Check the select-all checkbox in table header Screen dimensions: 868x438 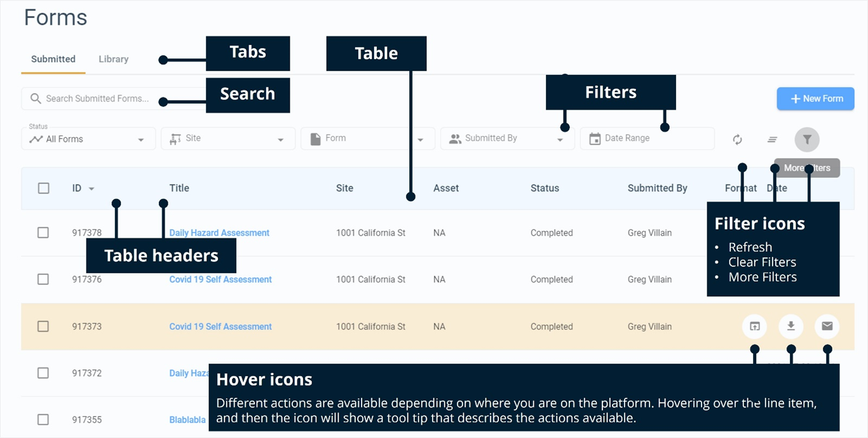pos(43,188)
